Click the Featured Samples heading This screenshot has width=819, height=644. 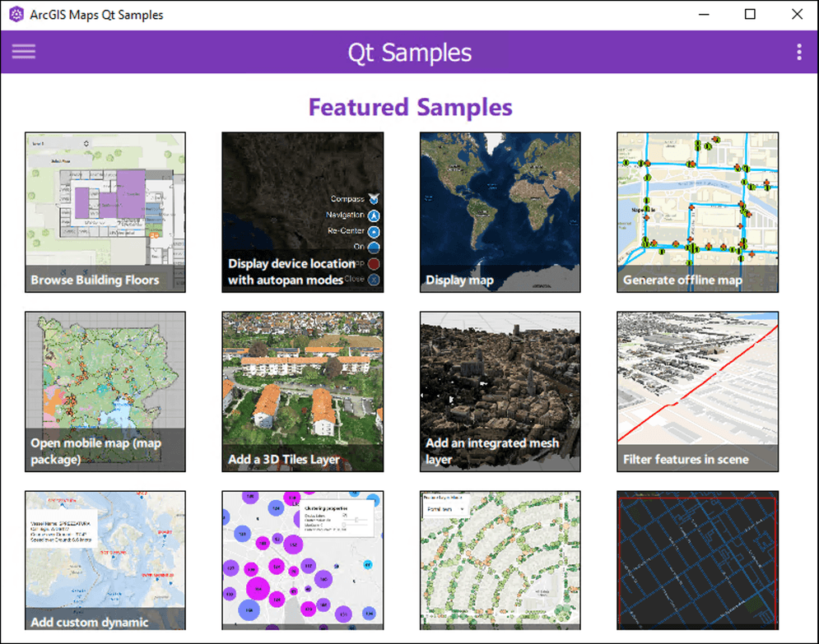pos(410,108)
